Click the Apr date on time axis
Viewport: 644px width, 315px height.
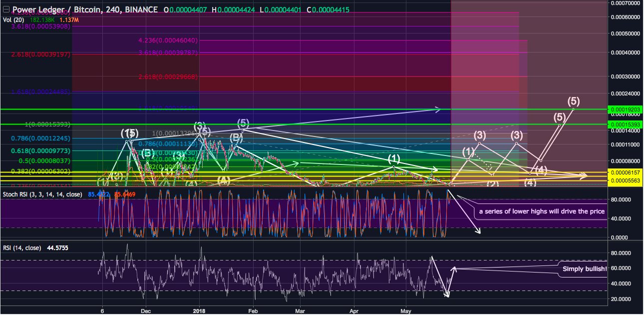[354, 310]
